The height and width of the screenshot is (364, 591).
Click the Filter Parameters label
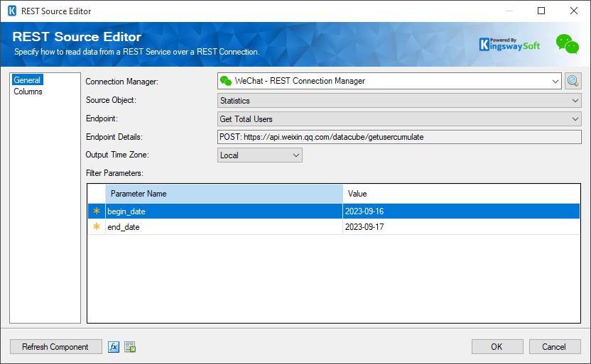coord(114,173)
